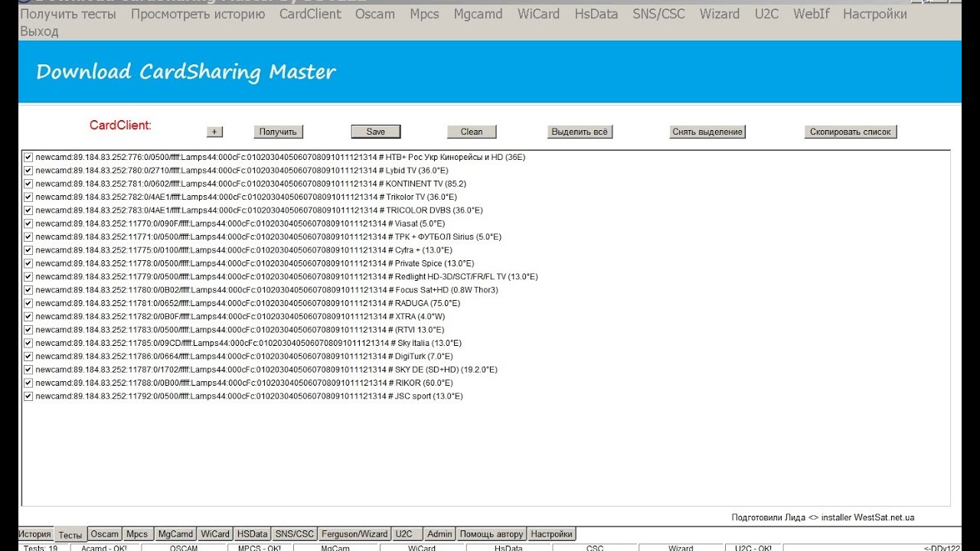Click the Выделить всё button
980x551 pixels.
click(580, 132)
